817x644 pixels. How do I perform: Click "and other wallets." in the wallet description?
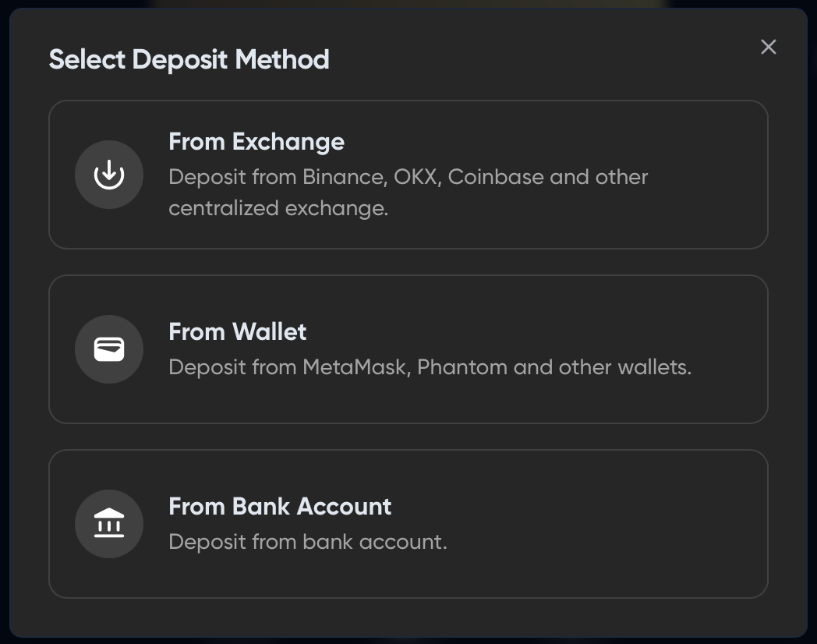(602, 367)
